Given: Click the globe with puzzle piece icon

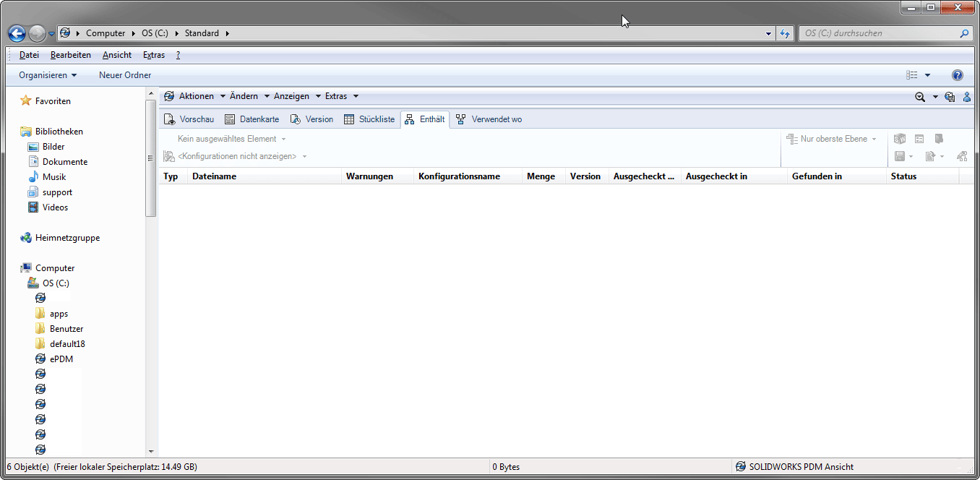Looking at the screenshot, I should [x=950, y=97].
